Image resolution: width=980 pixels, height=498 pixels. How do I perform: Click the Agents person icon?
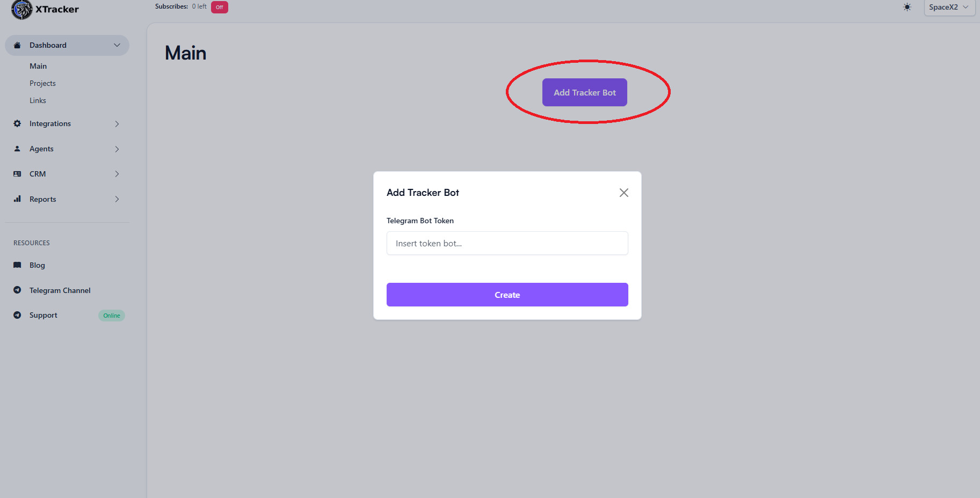17,149
